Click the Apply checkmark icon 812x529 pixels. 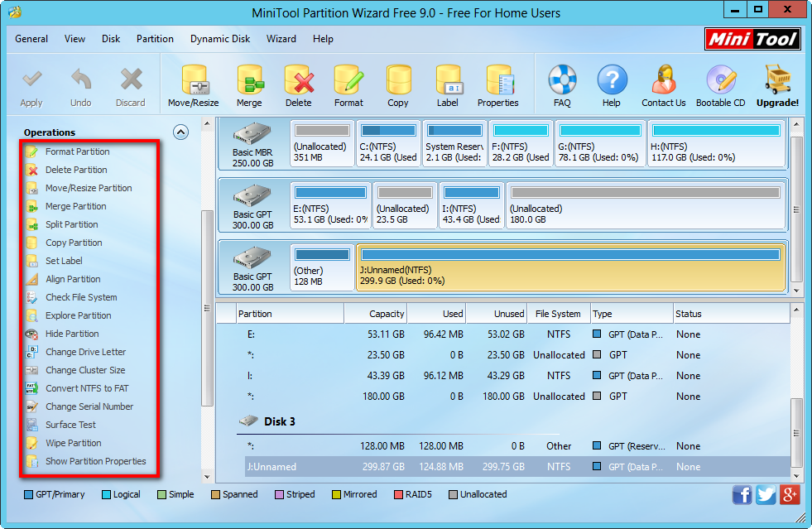(31, 79)
